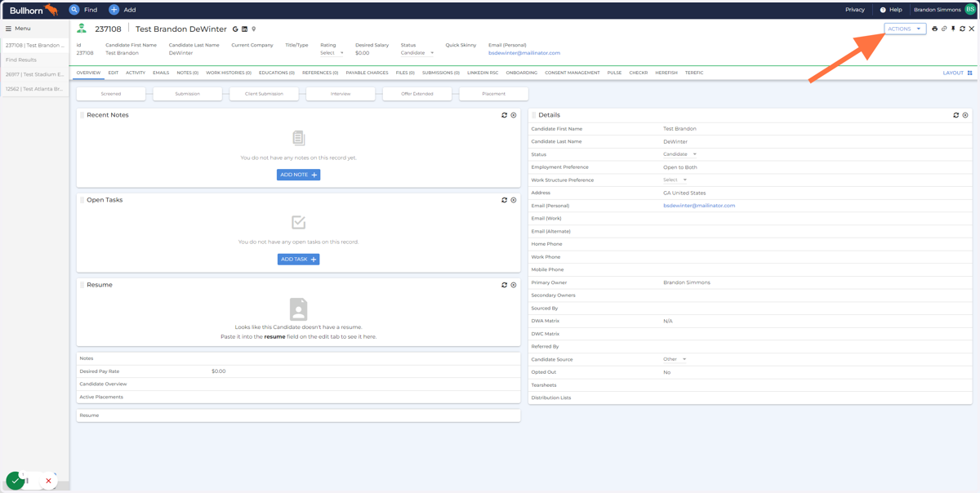Open the Actions dropdown
980x493 pixels.
pos(905,29)
